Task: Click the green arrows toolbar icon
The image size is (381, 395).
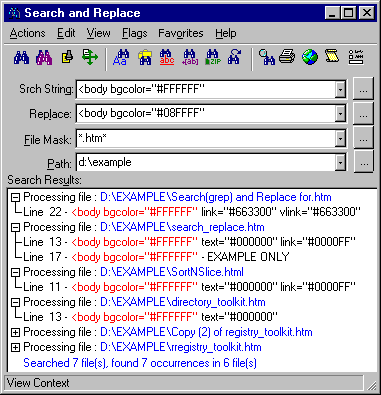Action: (x=90, y=57)
